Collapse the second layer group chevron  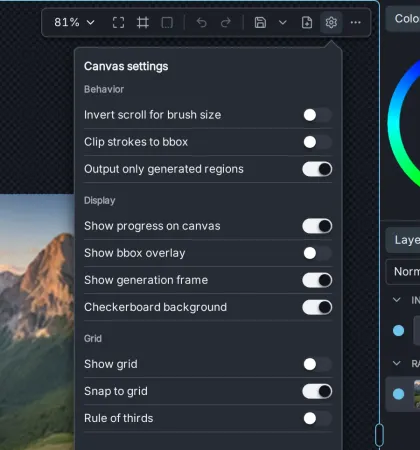pyautogui.click(x=396, y=363)
